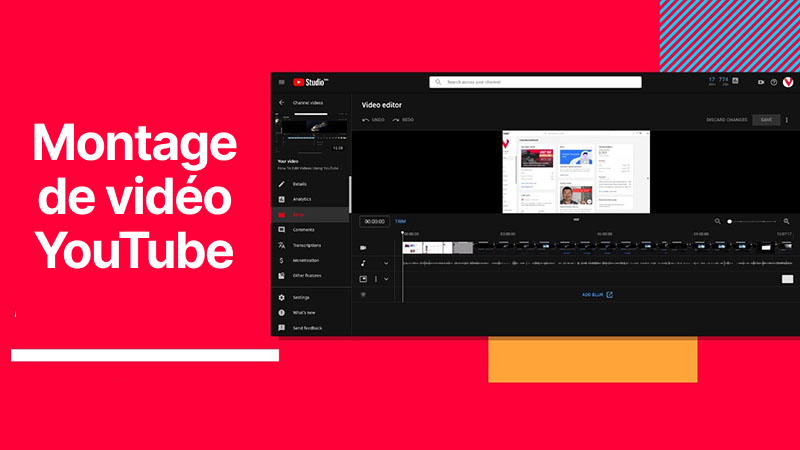Click the red Editor clapperboard icon
The image size is (800, 450).
coord(282,215)
